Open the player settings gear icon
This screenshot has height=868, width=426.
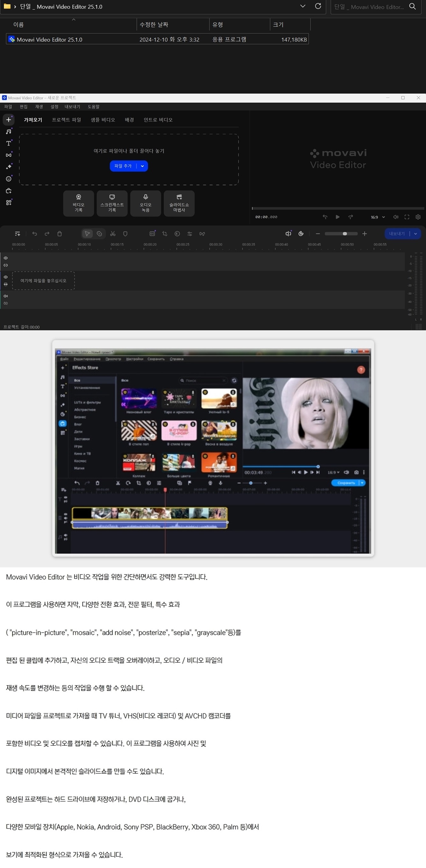(x=418, y=217)
